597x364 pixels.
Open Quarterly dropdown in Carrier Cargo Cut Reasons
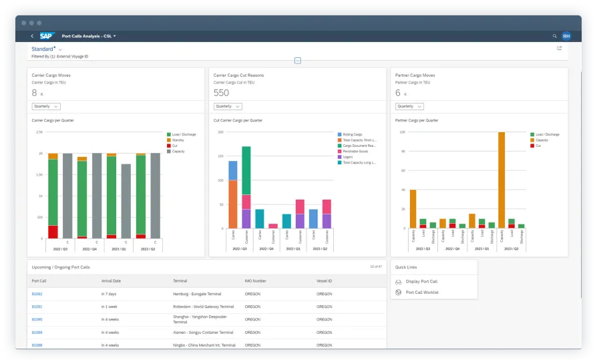tap(228, 106)
